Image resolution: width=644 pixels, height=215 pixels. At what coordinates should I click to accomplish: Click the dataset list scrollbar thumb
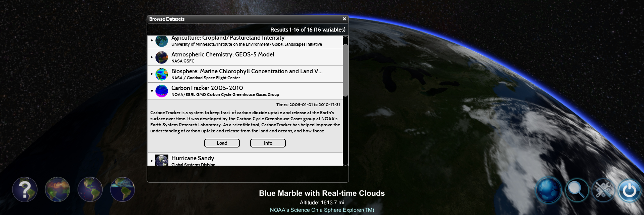click(x=345, y=70)
